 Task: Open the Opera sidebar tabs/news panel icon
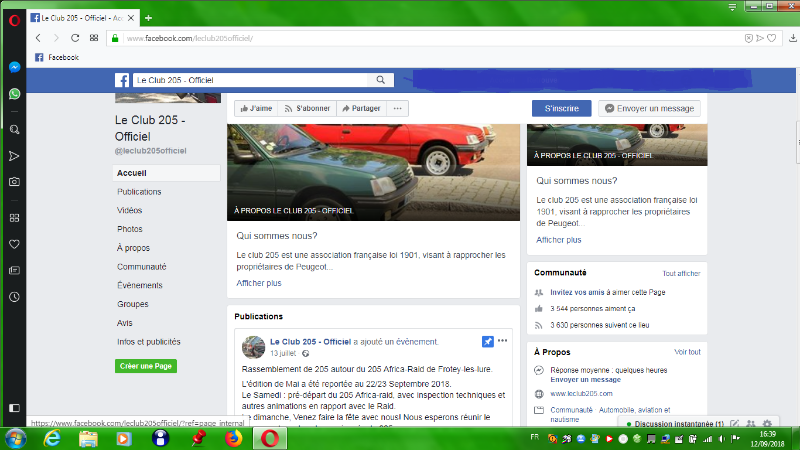point(14,270)
